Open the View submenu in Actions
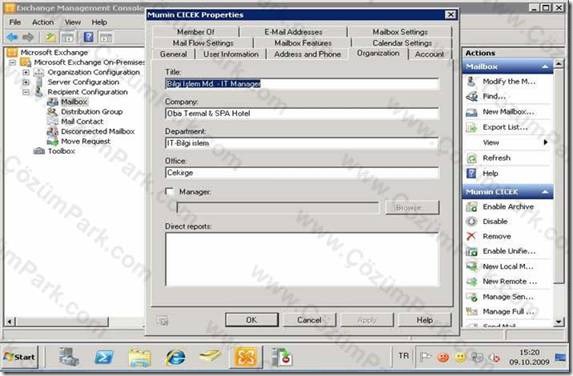 [509, 143]
